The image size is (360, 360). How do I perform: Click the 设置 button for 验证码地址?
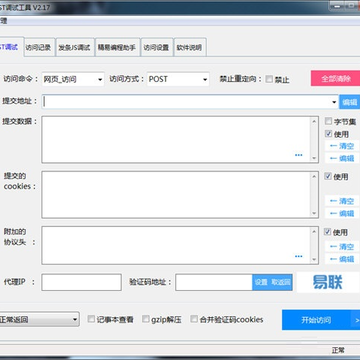(261, 282)
